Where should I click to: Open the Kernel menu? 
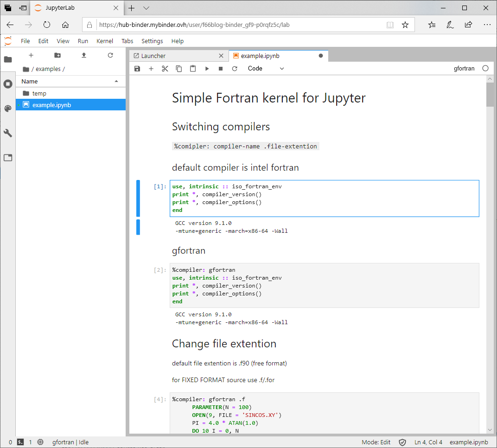tap(105, 41)
